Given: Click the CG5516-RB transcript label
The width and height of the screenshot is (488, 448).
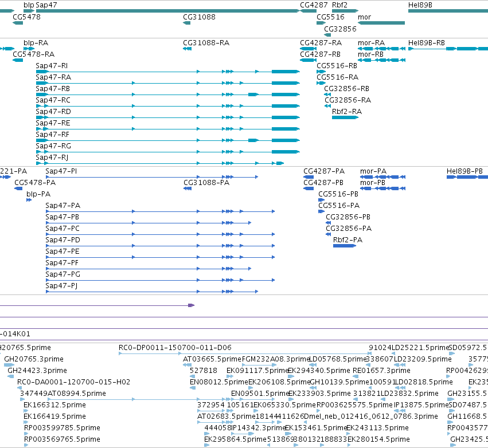Looking at the screenshot, I should click(x=337, y=66).
